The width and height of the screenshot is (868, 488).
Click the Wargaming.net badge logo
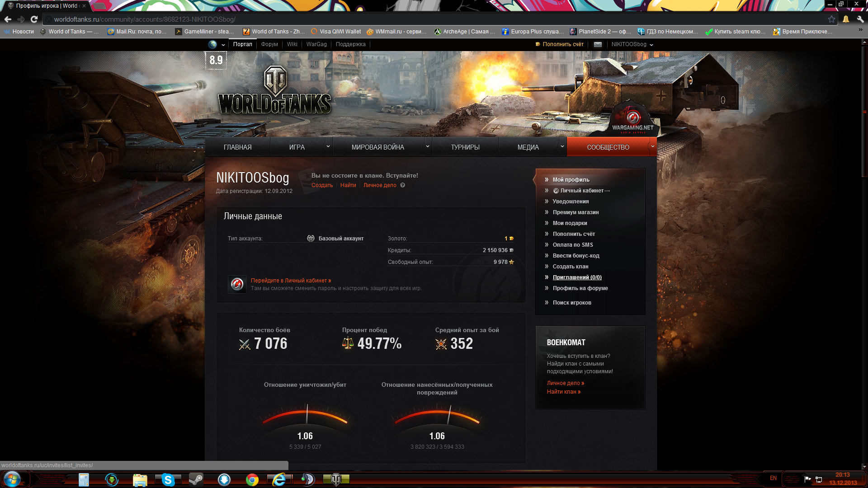pyautogui.click(x=632, y=118)
